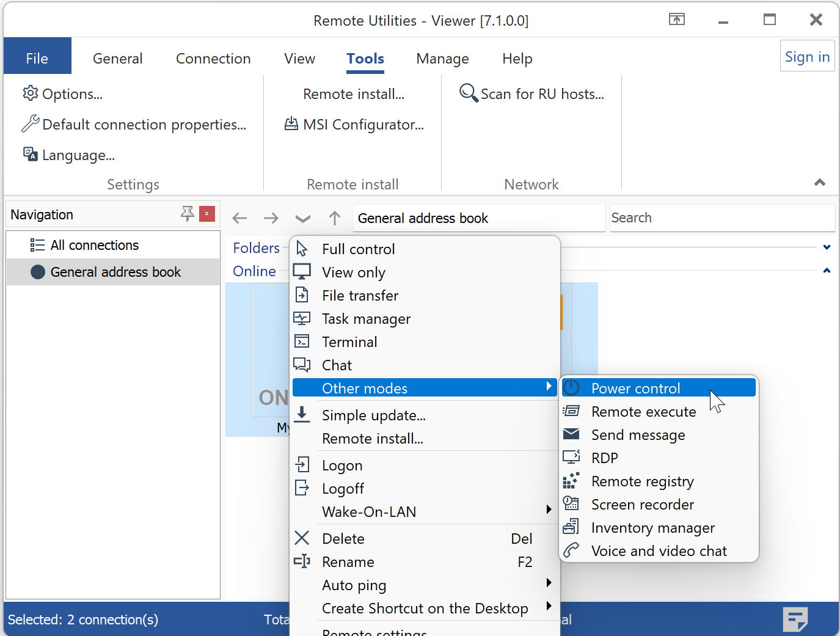Screen dimensions: 840x636
Task: Collapse the ribbon with the up chevron
Action: tap(820, 182)
